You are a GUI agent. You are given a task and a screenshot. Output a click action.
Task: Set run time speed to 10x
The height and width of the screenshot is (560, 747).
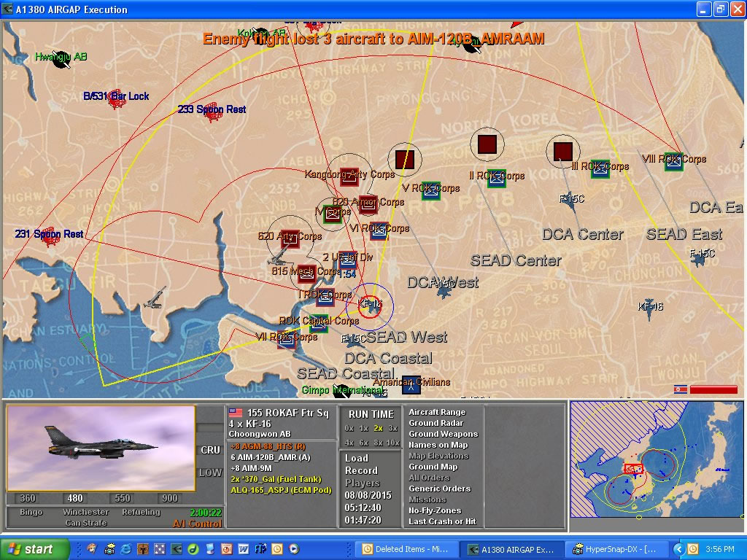coord(393,443)
